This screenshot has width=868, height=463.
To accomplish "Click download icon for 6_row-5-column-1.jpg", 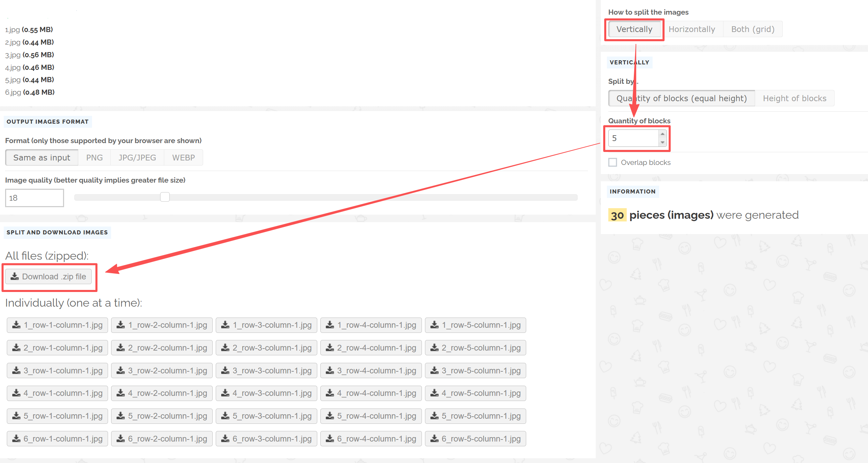I will point(435,439).
